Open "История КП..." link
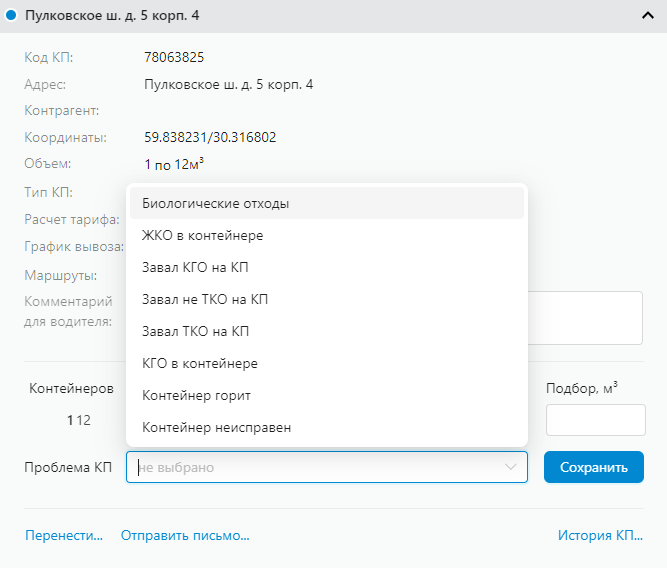The image size is (667, 568). [600, 535]
